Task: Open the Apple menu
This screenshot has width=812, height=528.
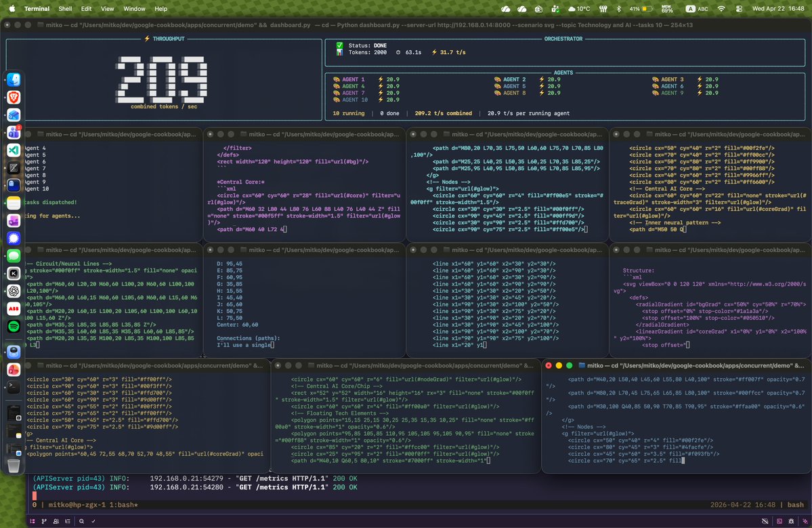Action: (x=12, y=8)
